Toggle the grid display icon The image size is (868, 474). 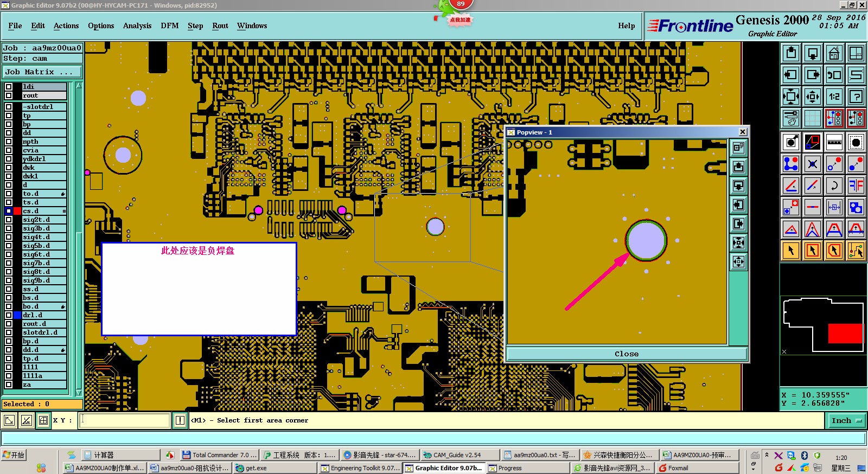(x=813, y=118)
